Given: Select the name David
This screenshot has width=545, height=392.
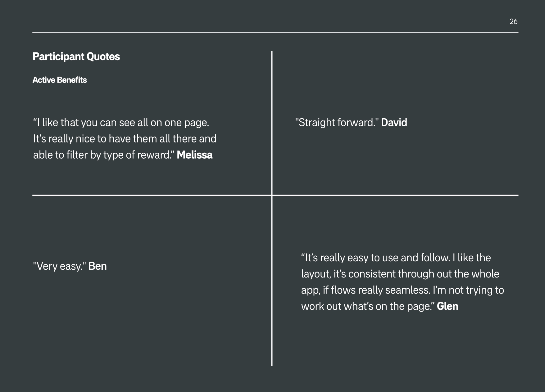Looking at the screenshot, I should (394, 123).
